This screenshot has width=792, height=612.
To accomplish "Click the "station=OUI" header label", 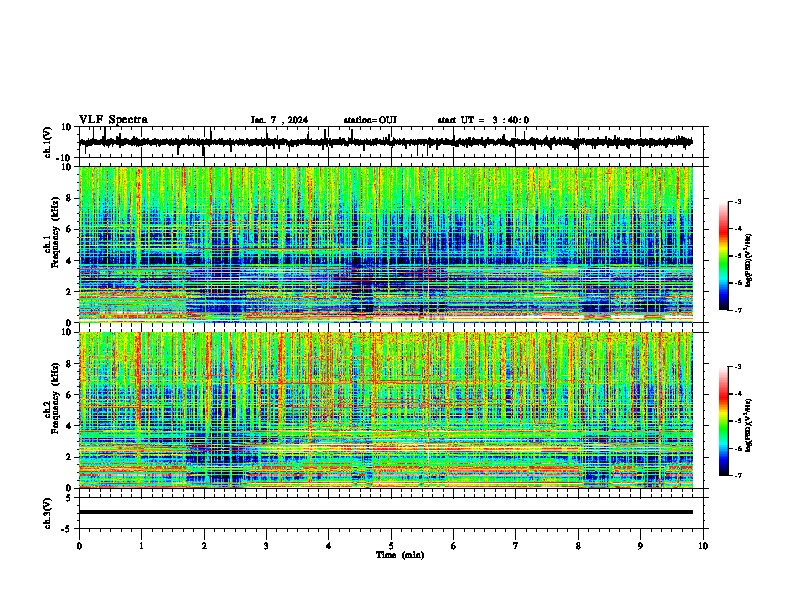I will 370,120.
